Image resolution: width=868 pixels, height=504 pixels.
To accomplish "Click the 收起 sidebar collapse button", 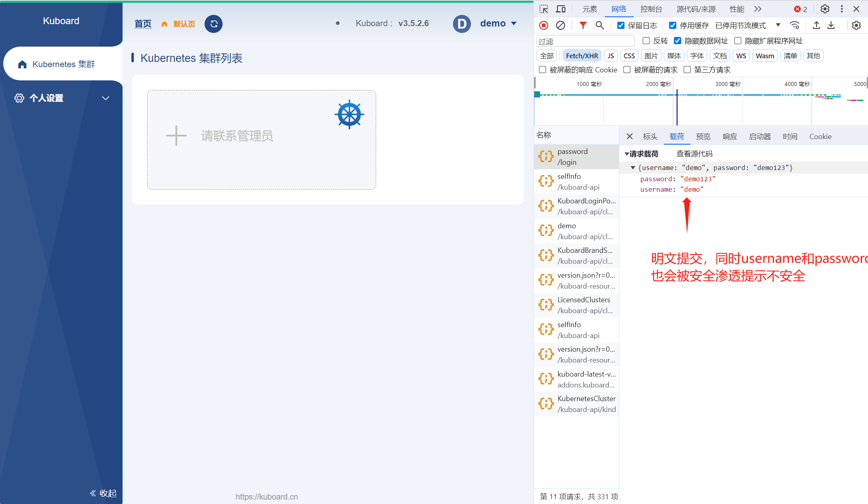I will pyautogui.click(x=103, y=493).
